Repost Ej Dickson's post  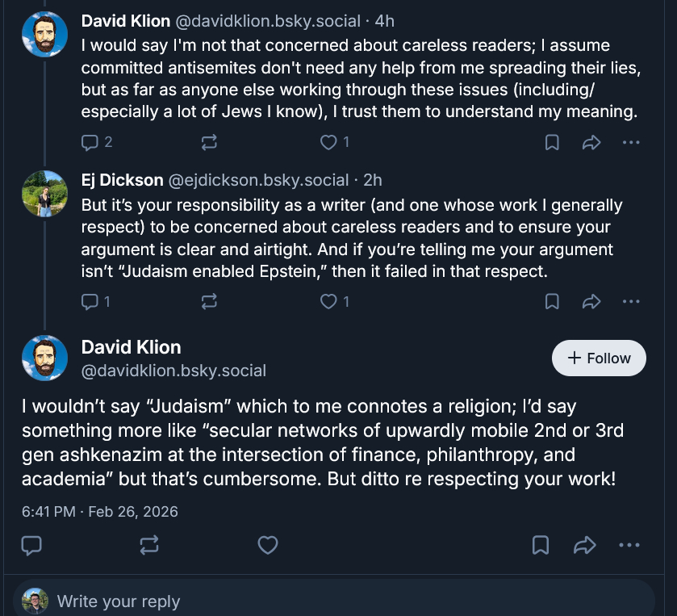tap(209, 302)
